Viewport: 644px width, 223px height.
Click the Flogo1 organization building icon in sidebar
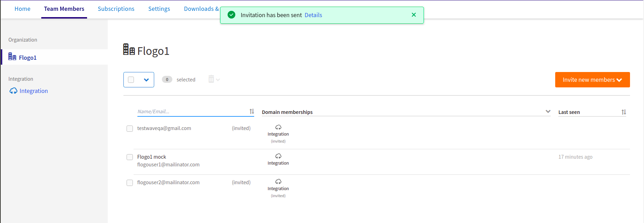pyautogui.click(x=12, y=57)
